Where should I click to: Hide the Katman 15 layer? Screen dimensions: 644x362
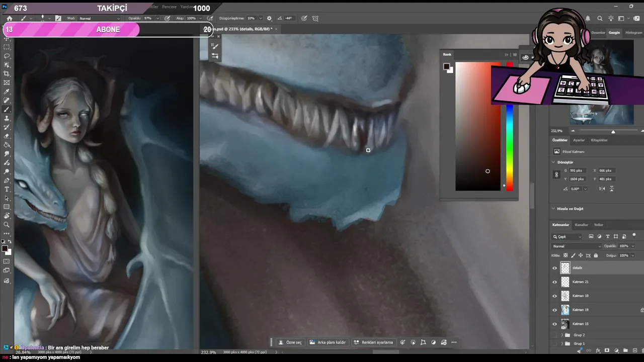tap(555, 324)
